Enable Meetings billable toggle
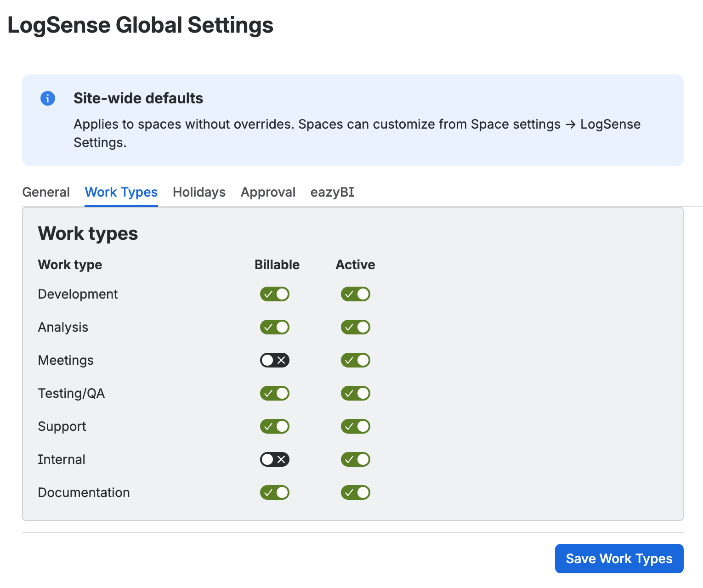Viewport: 703px width, 588px height. pos(275,360)
